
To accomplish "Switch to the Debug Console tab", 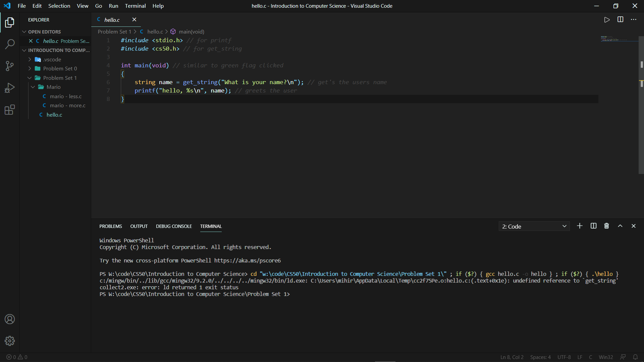I will click(174, 226).
